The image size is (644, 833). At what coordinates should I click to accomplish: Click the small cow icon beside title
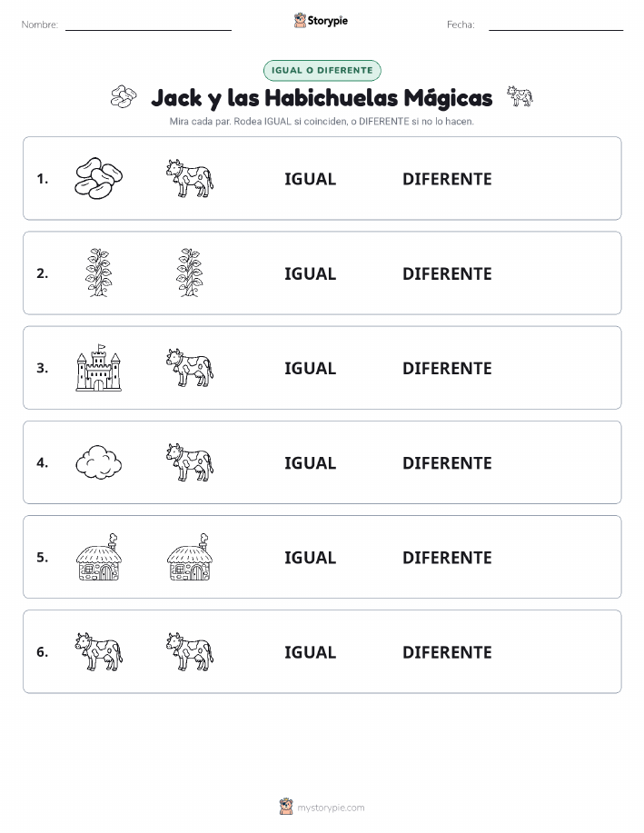coord(520,96)
